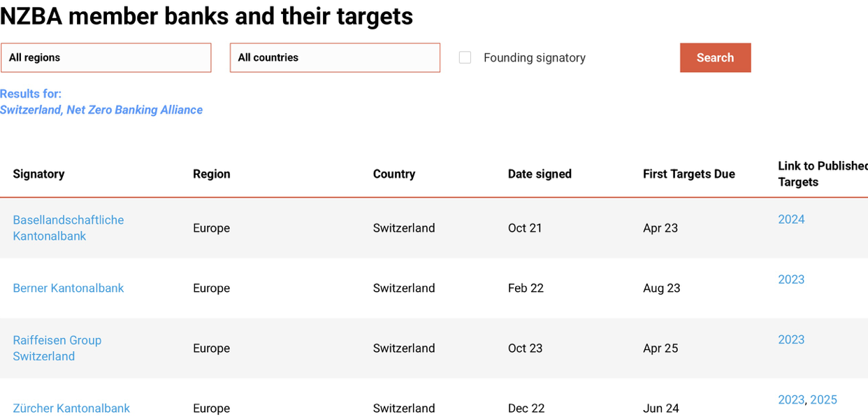Screen dimensions: 868x417
Task: Open Basellandschaftliche Kantonalbank signatory link
Action: (x=68, y=228)
